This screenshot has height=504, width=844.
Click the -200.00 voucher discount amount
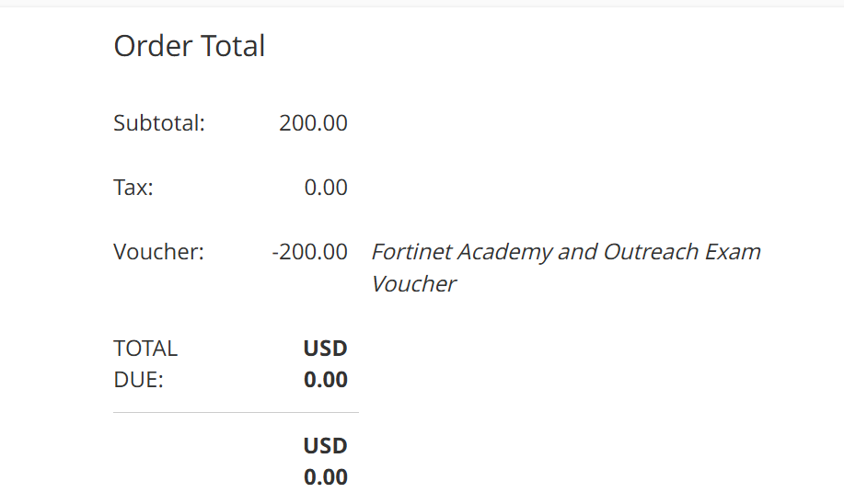310,252
